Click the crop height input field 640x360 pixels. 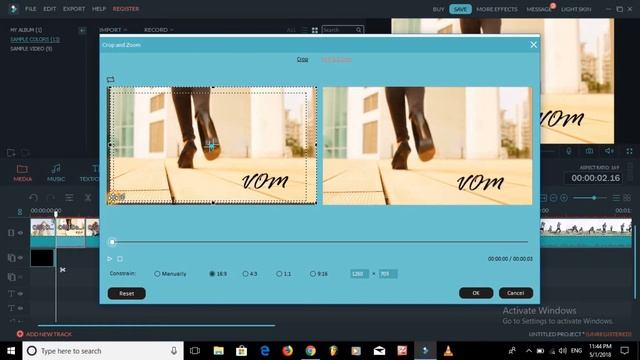[388, 274]
